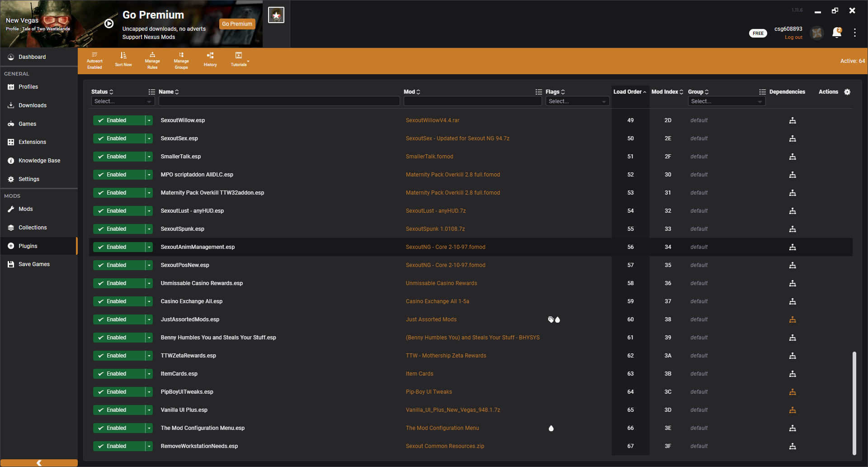Click the Sort Now toolbar icon
The height and width of the screenshot is (467, 868).
pos(123,59)
